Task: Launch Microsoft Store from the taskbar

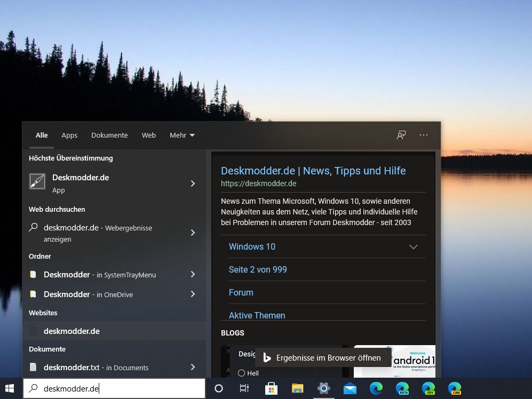Action: pyautogui.click(x=271, y=388)
